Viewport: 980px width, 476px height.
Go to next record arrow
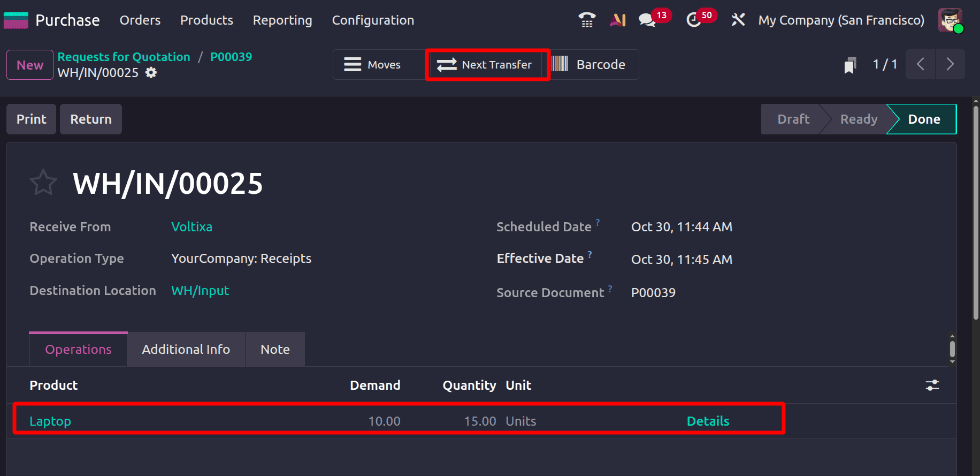click(950, 64)
